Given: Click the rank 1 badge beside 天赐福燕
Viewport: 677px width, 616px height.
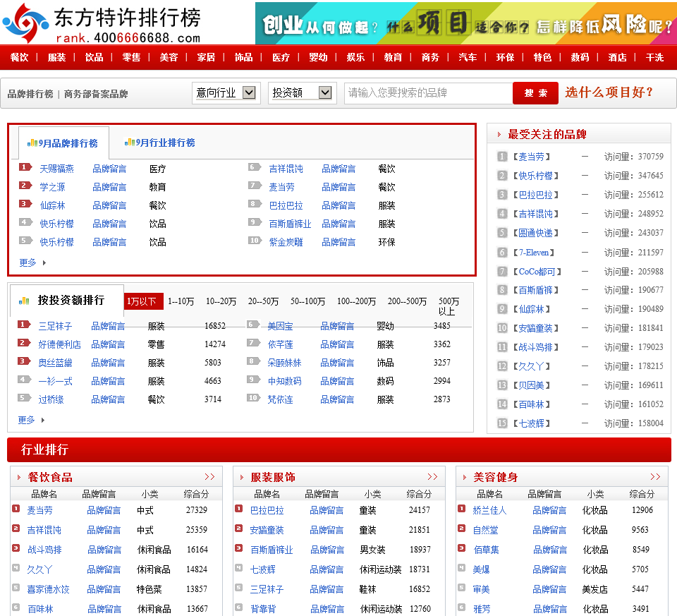Looking at the screenshot, I should pyautogui.click(x=25, y=168).
